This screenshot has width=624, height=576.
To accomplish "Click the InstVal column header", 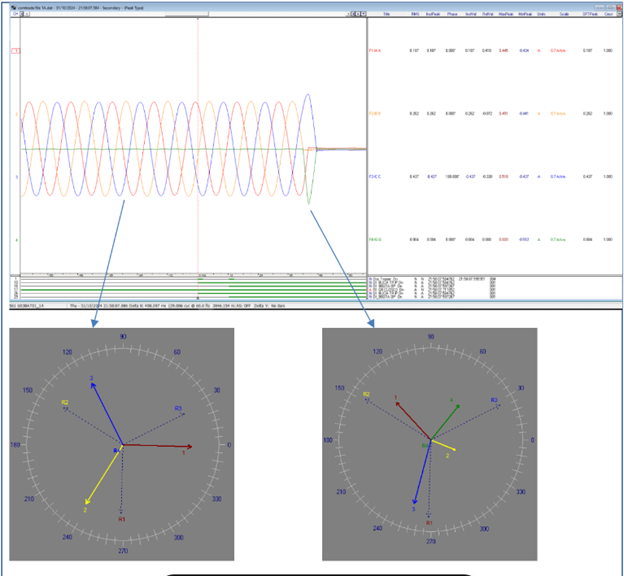I will click(x=470, y=14).
